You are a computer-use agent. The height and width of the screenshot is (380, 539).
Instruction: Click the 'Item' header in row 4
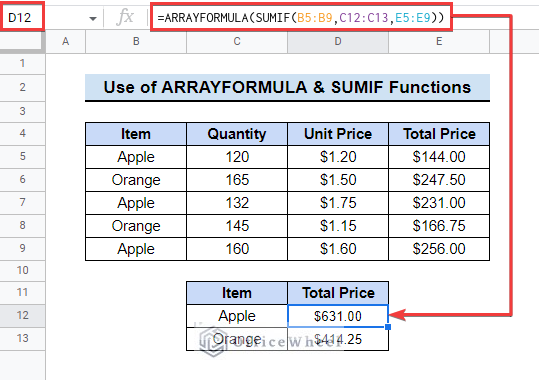pos(136,134)
